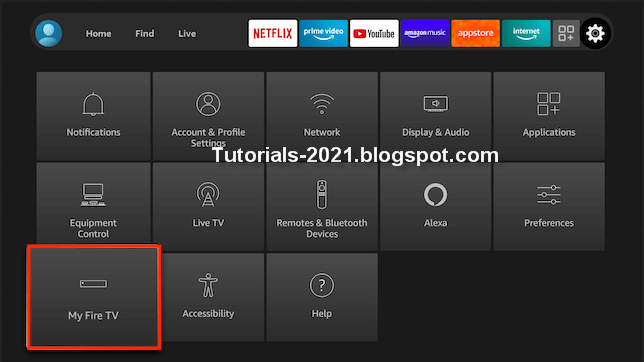Open the Appstore tile

475,33
